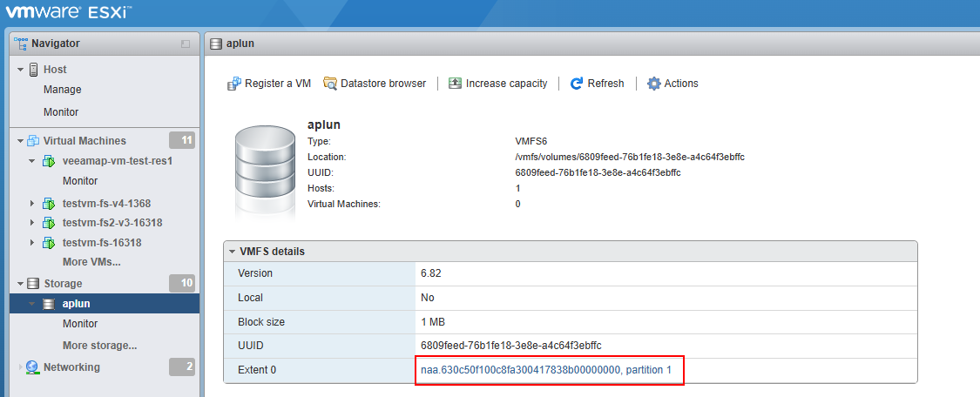Click the Storage icon in Navigator

tap(33, 284)
